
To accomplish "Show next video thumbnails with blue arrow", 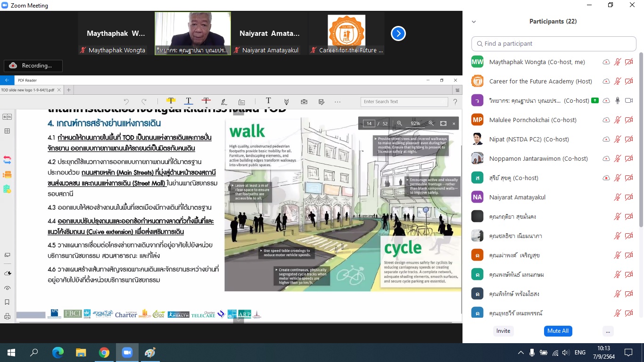I will point(398,33).
